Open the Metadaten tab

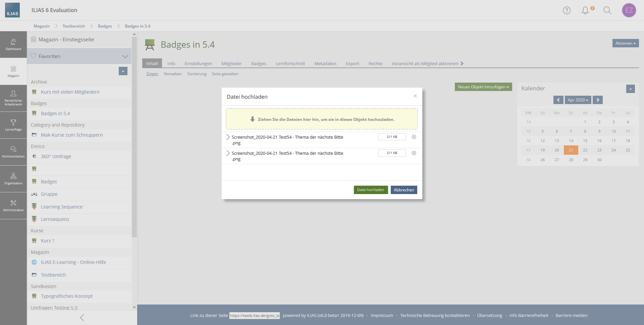click(x=325, y=63)
